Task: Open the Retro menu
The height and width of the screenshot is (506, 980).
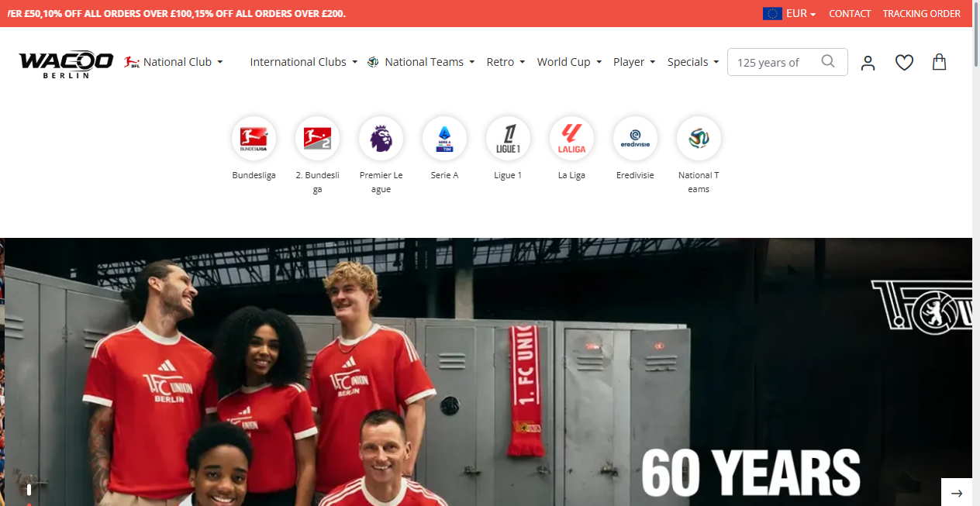Action: [x=506, y=62]
